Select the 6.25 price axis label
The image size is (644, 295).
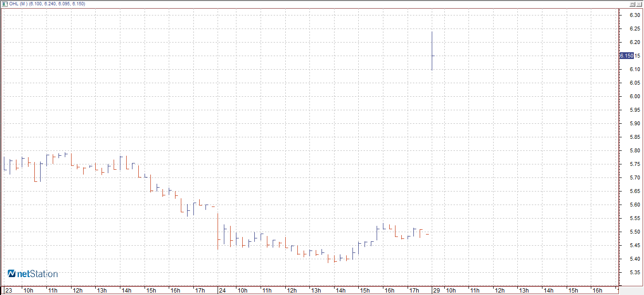[635, 29]
